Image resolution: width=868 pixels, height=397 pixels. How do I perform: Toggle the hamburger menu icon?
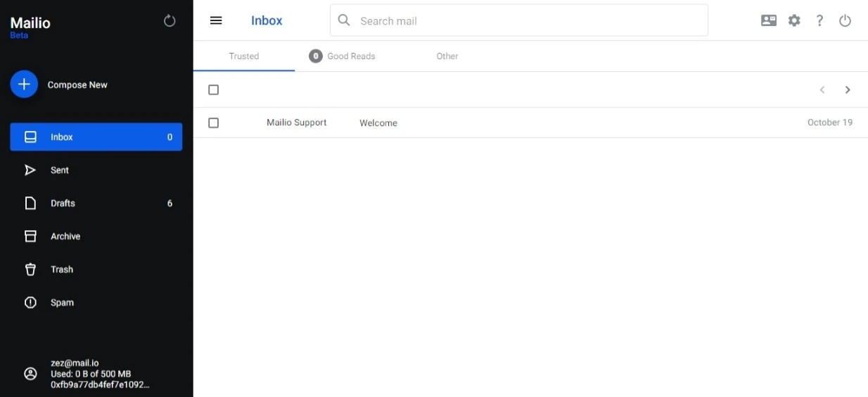coord(216,20)
